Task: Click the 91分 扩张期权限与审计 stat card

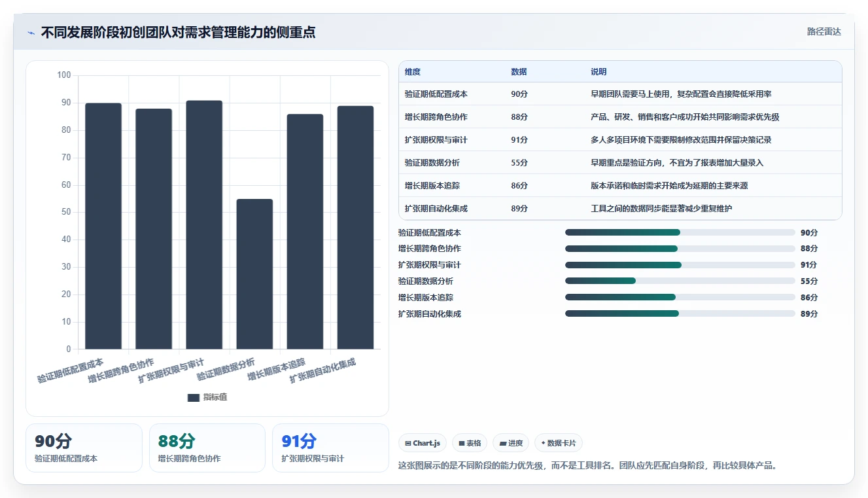Action: [x=330, y=448]
